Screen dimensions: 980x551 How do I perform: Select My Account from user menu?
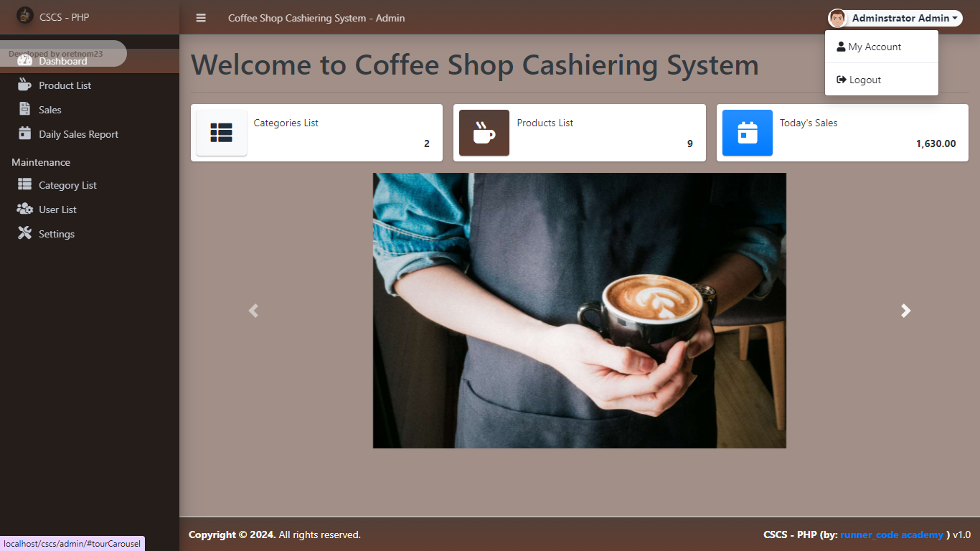(875, 47)
